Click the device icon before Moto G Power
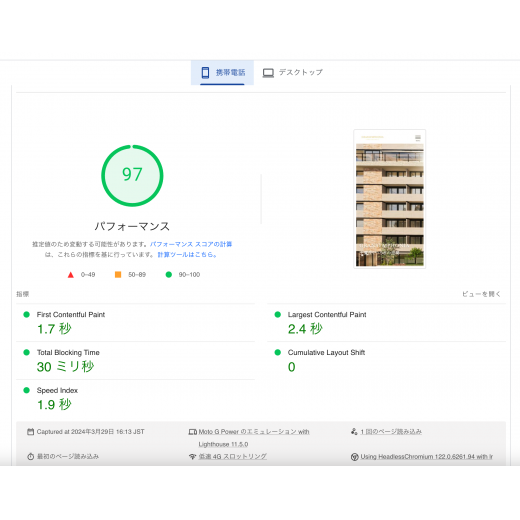 click(193, 432)
